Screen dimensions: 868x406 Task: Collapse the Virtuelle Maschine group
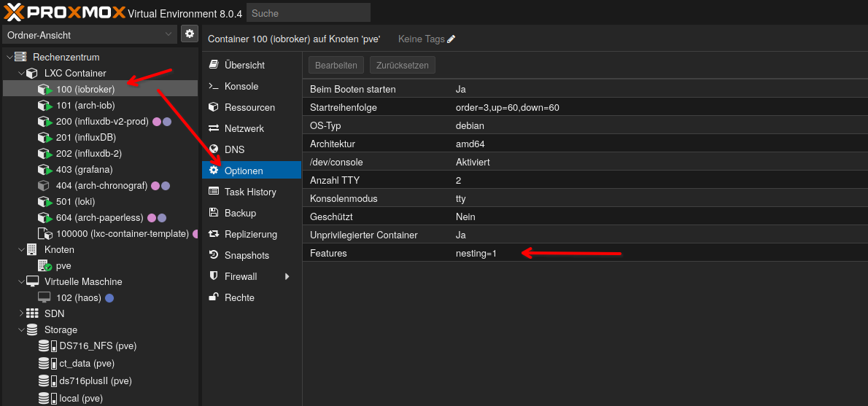pos(21,281)
